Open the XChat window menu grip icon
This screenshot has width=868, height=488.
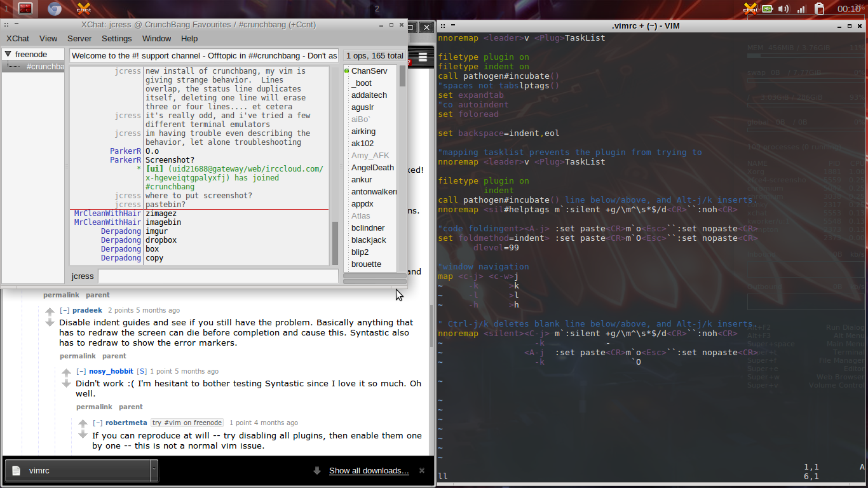[x=6, y=25]
